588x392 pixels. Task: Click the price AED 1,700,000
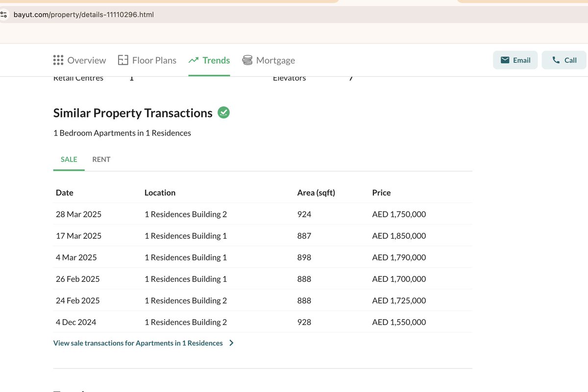[399, 279]
